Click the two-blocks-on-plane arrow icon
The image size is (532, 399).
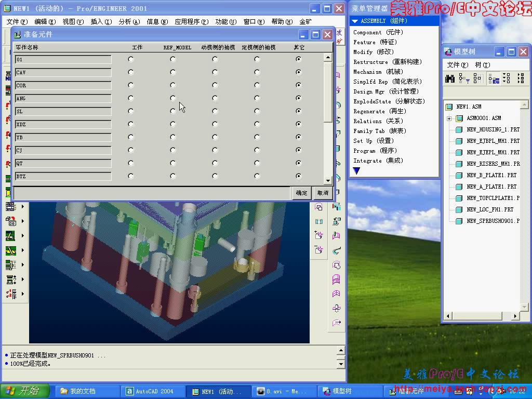point(336,221)
